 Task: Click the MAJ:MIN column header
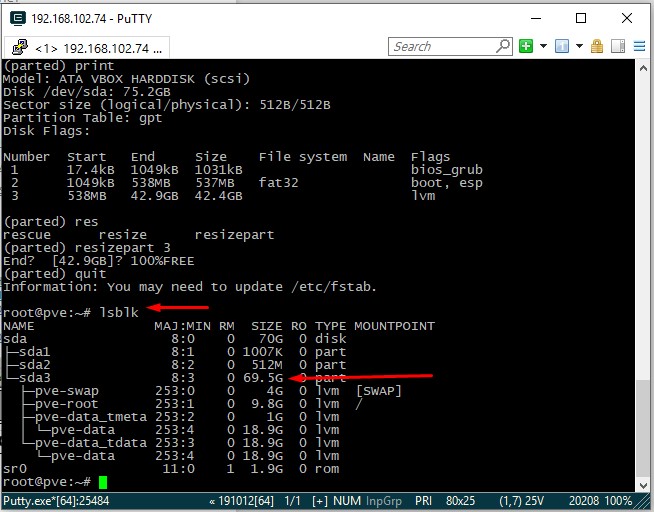pyautogui.click(x=182, y=326)
